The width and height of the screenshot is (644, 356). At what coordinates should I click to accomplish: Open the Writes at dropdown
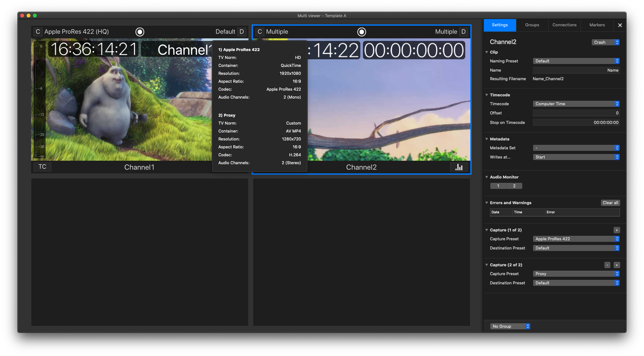(576, 157)
